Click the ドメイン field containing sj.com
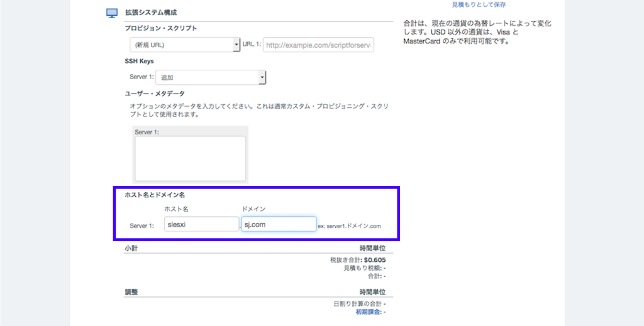 pos(279,224)
